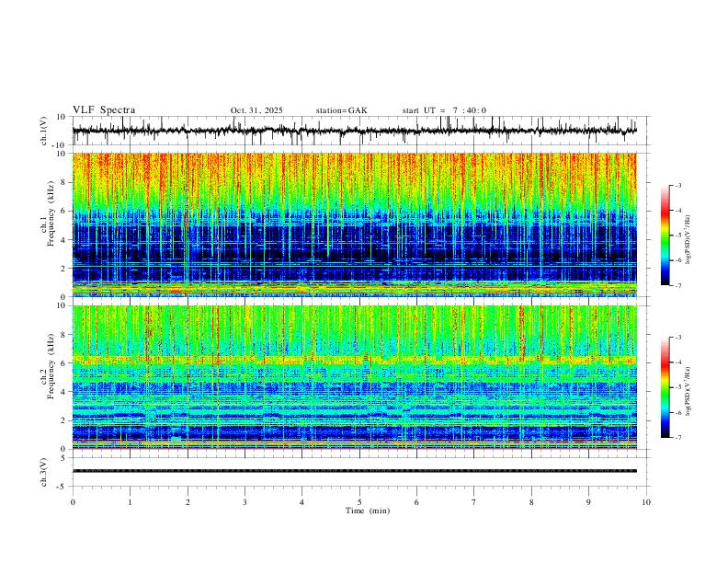
Task: Click the "8" kHz tick on ch.1 frequency axis
Action: [64, 182]
